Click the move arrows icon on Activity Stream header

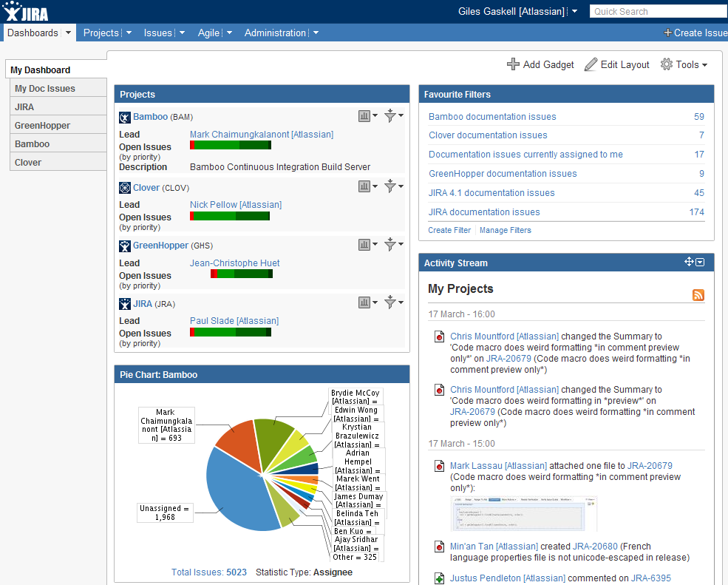point(687,262)
